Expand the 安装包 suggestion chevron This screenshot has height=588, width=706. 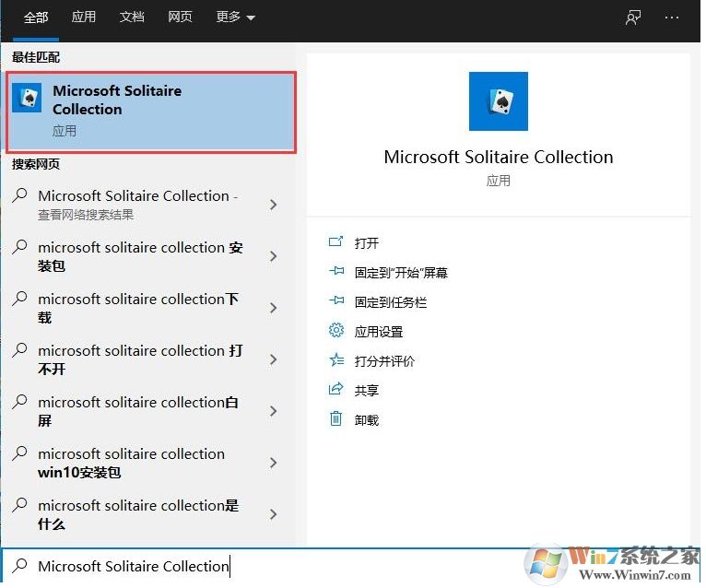point(273,257)
